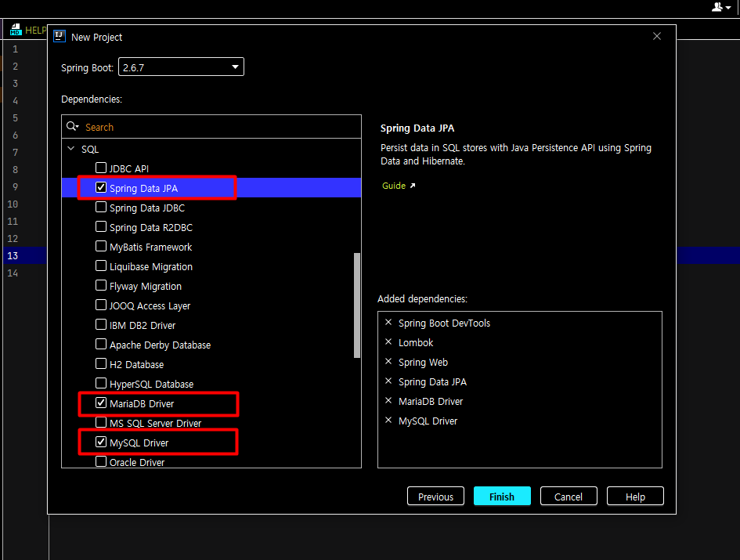Check the IBM DB2 Driver dependency
This screenshot has height=560, width=740.
pyautogui.click(x=100, y=324)
